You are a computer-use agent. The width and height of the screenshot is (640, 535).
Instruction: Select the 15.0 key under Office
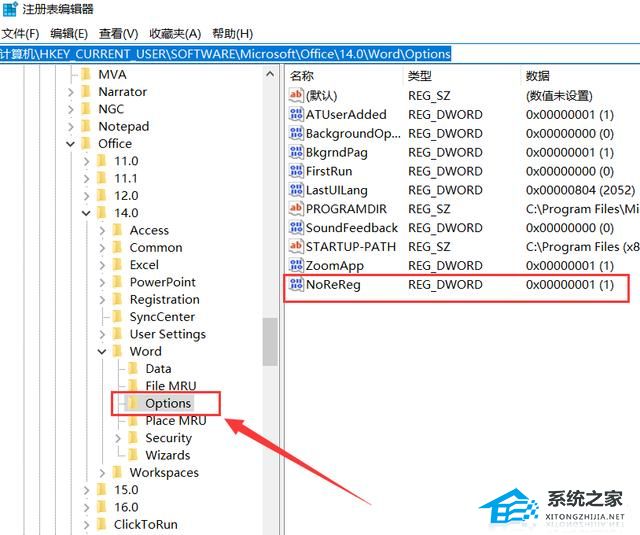click(126, 489)
